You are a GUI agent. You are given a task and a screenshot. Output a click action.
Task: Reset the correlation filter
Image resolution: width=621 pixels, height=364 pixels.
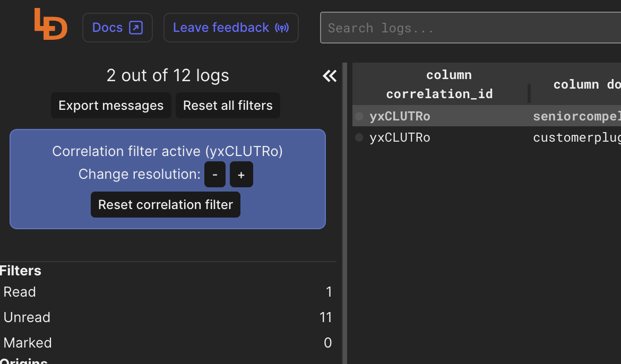click(x=166, y=205)
